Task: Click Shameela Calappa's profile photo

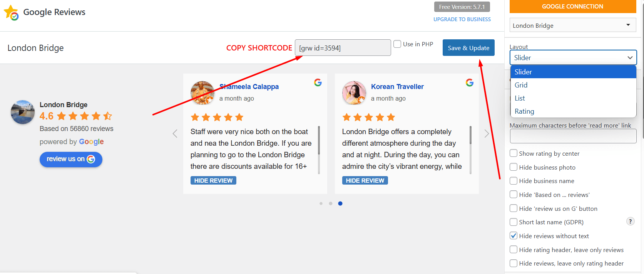Action: 202,93
